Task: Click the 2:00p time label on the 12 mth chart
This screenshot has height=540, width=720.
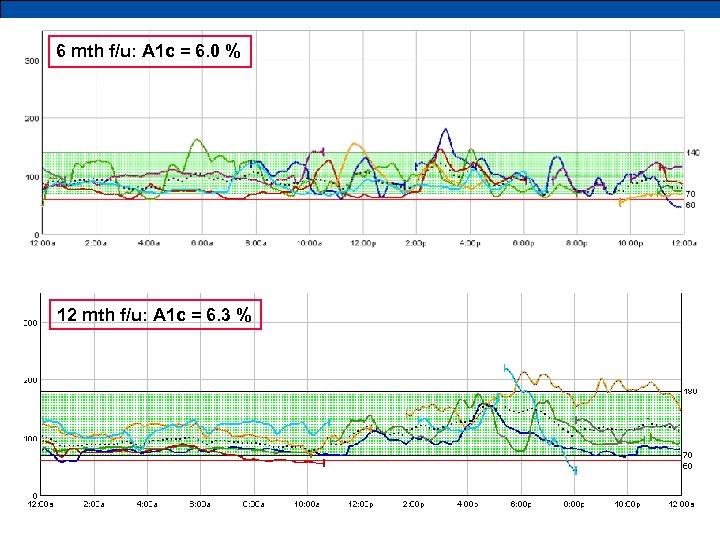Action: point(413,504)
